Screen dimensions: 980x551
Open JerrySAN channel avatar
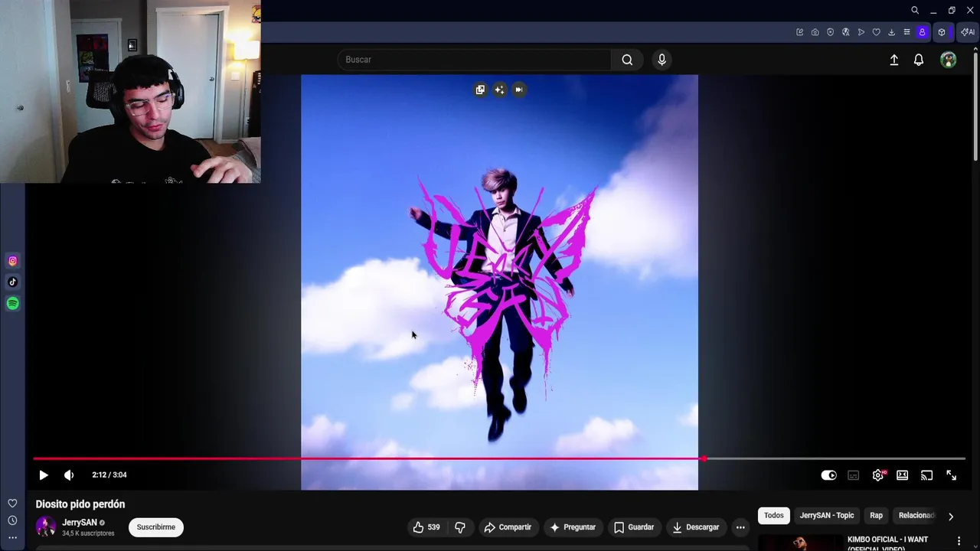(45, 527)
